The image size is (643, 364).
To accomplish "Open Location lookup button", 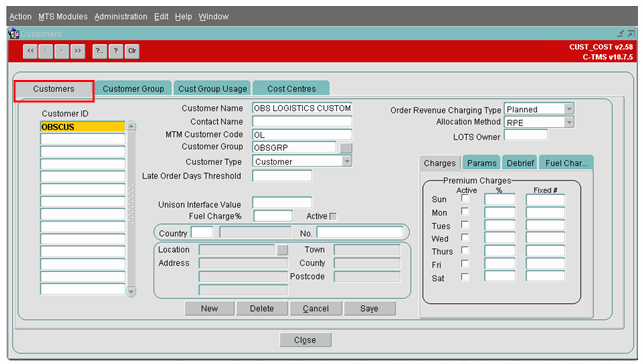I will (x=283, y=250).
